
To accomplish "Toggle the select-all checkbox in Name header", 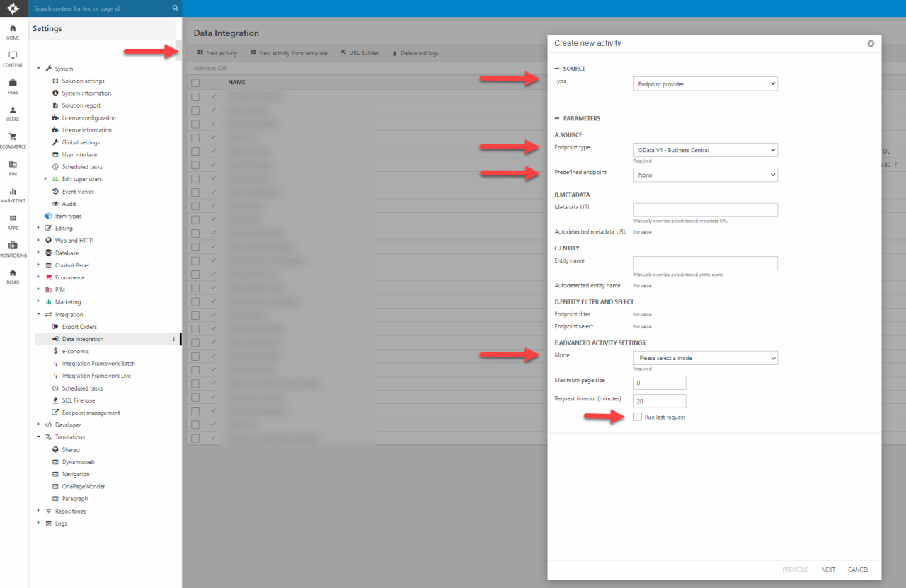I will tap(195, 82).
